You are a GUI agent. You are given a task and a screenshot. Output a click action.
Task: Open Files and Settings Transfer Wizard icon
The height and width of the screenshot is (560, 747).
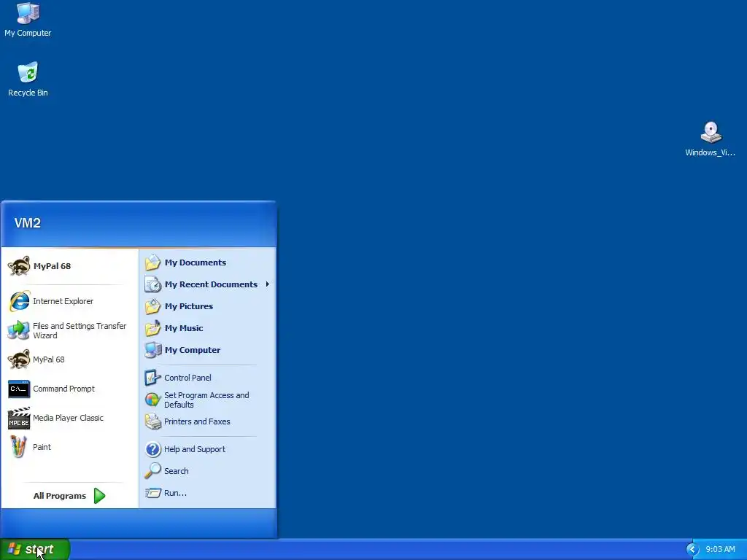19,330
